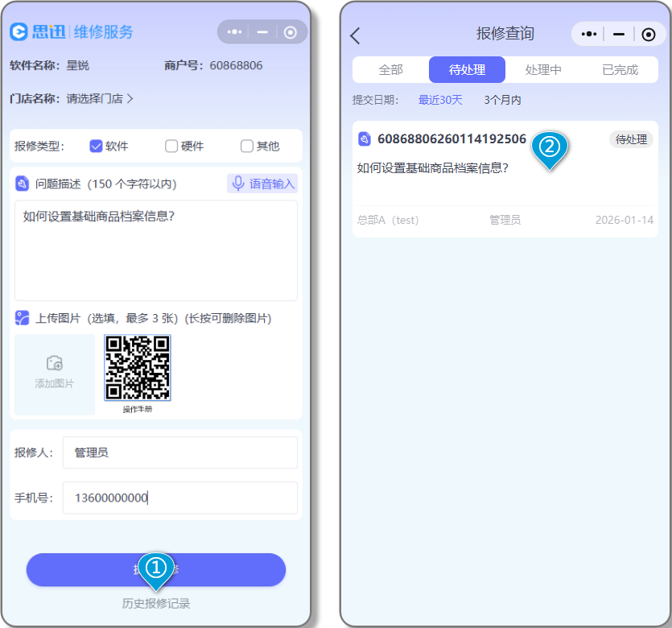Select the 最近30天 date filter
Image resolution: width=672 pixels, height=628 pixels.
[440, 100]
